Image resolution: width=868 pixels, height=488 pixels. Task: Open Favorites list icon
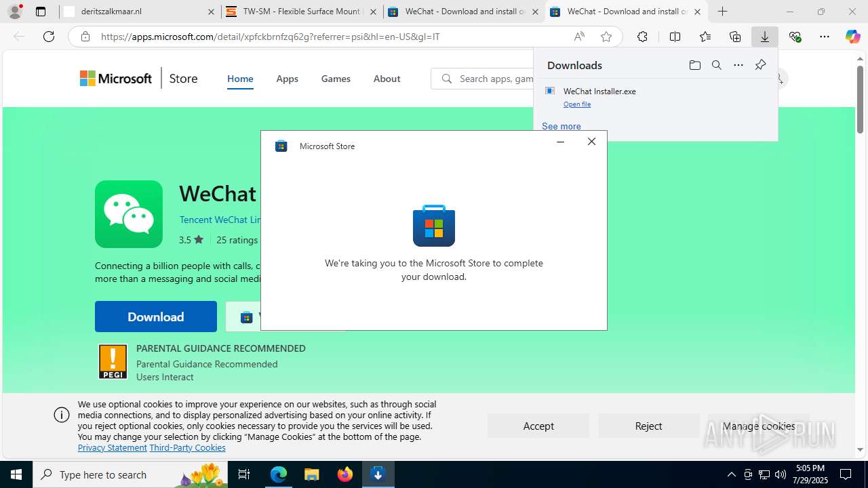tap(705, 37)
